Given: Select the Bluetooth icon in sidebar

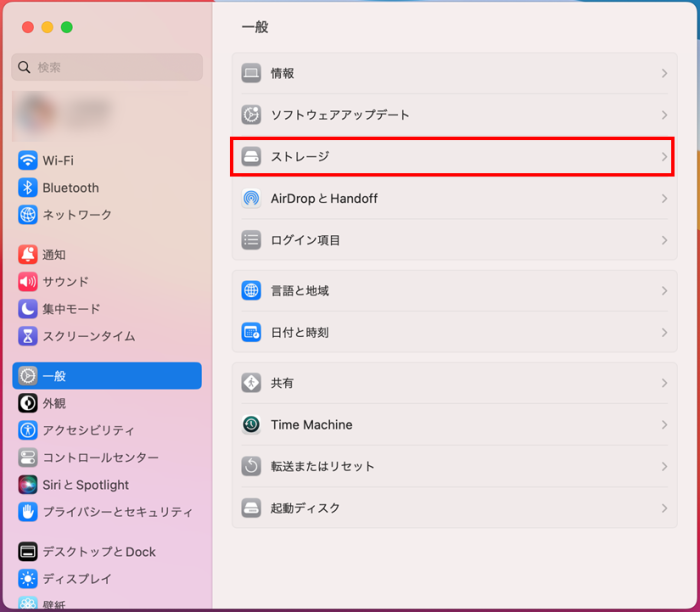Looking at the screenshot, I should point(28,188).
